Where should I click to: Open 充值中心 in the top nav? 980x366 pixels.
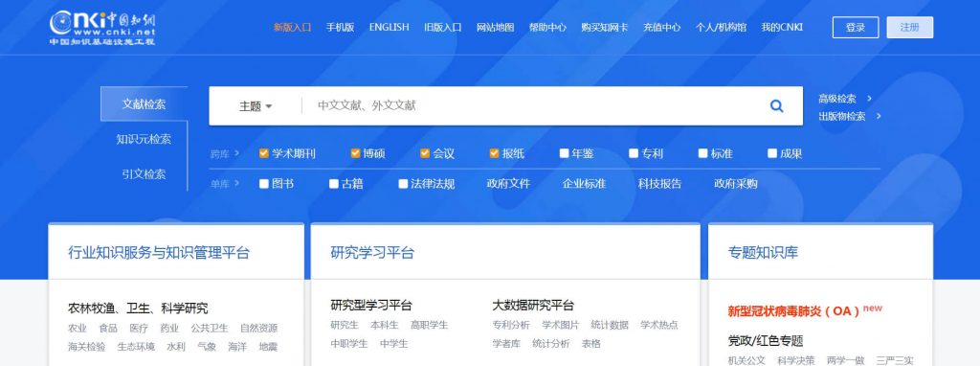pyautogui.click(x=662, y=28)
